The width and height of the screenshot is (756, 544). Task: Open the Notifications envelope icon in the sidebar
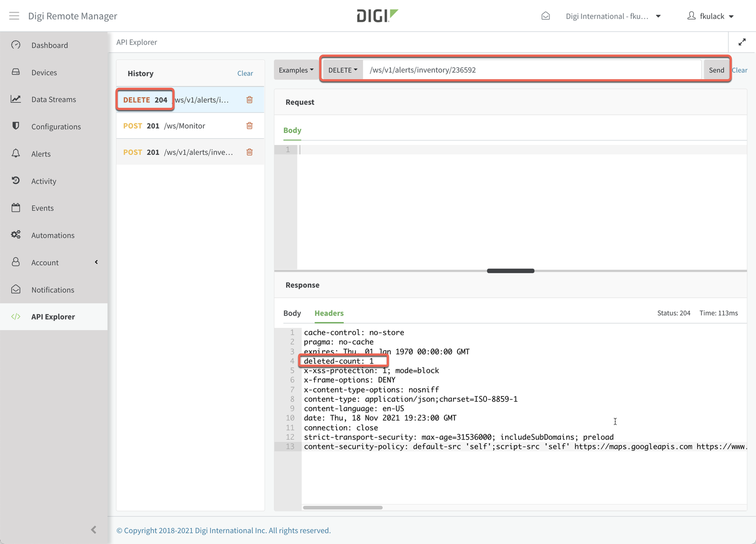[16, 289]
